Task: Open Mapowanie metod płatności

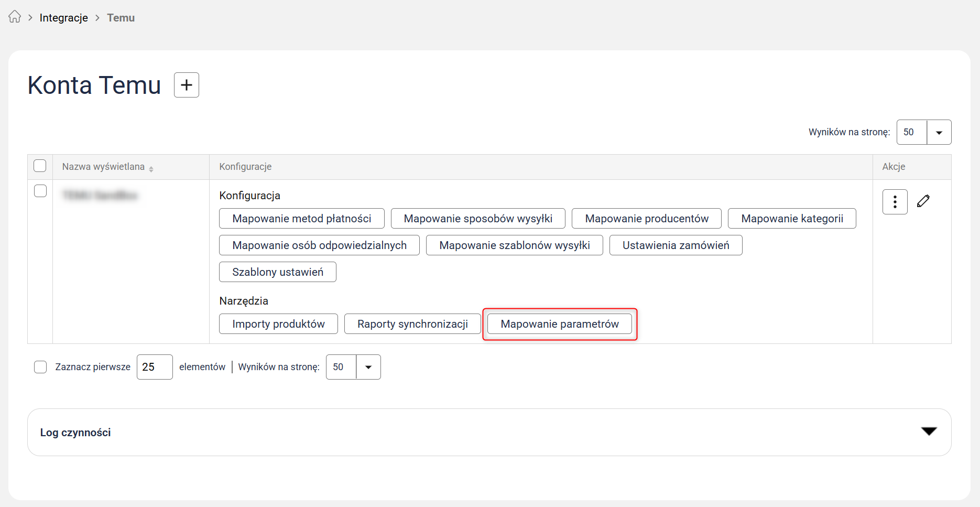Action: (301, 219)
